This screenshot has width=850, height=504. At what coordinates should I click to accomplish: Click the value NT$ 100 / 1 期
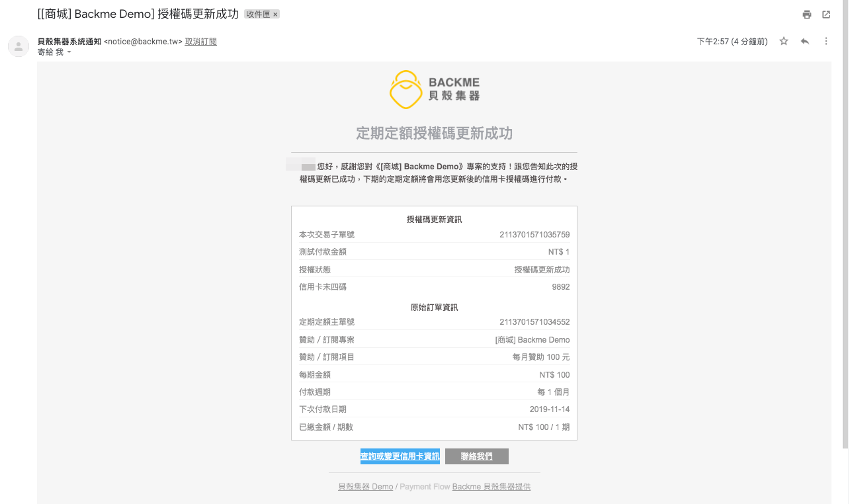click(x=544, y=427)
